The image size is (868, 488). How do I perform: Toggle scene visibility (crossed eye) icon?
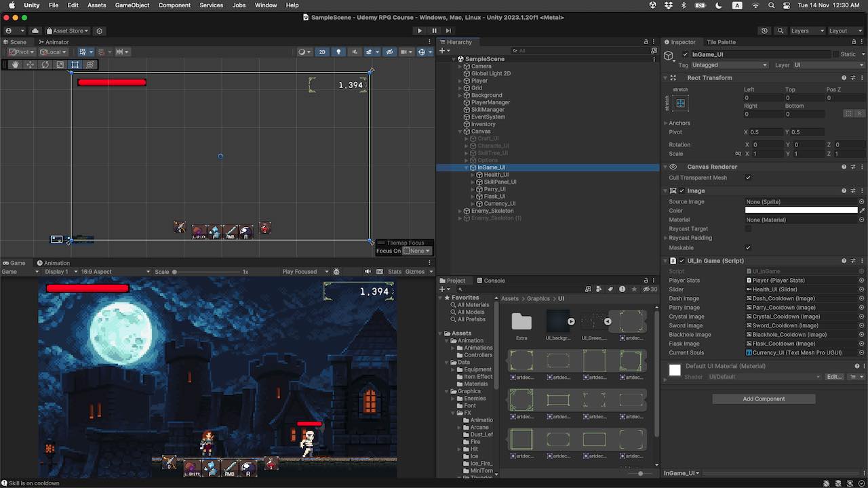(x=390, y=52)
